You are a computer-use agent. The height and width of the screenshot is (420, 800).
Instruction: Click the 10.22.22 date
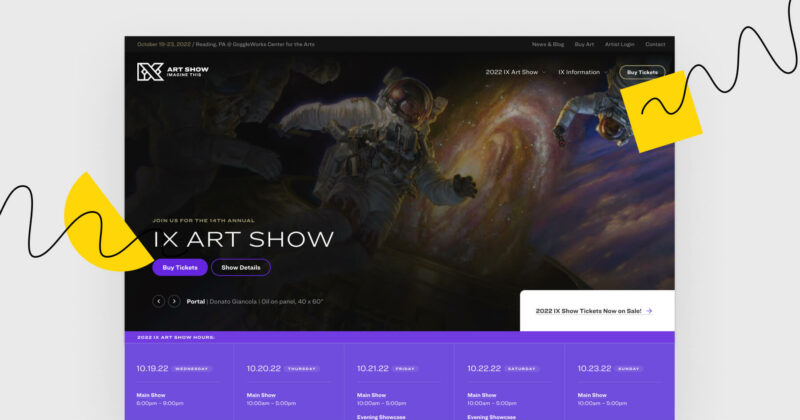tap(484, 368)
